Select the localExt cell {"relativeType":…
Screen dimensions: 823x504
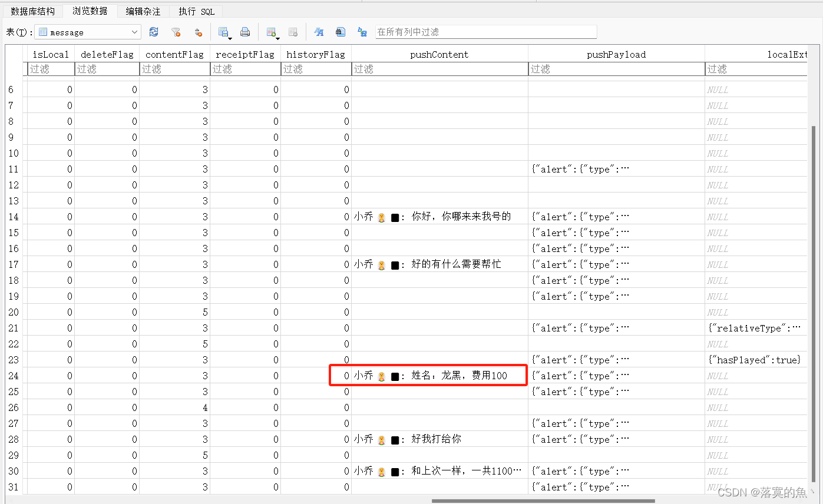pos(756,328)
